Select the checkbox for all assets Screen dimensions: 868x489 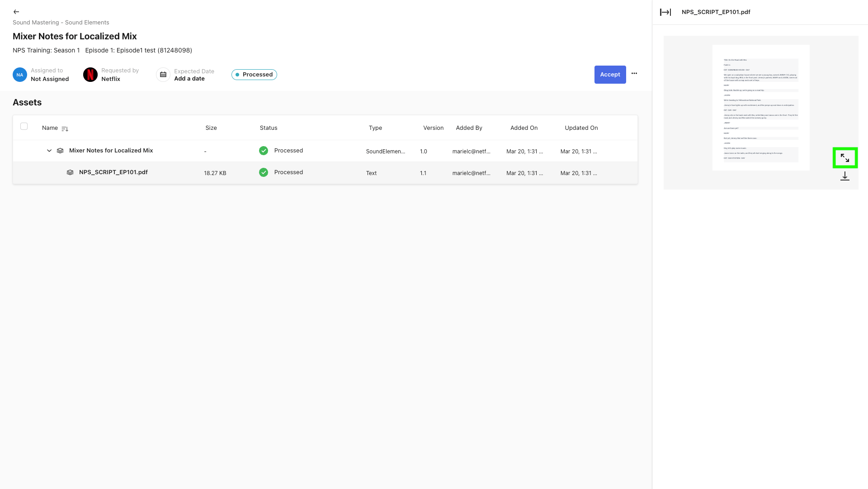pos(24,126)
